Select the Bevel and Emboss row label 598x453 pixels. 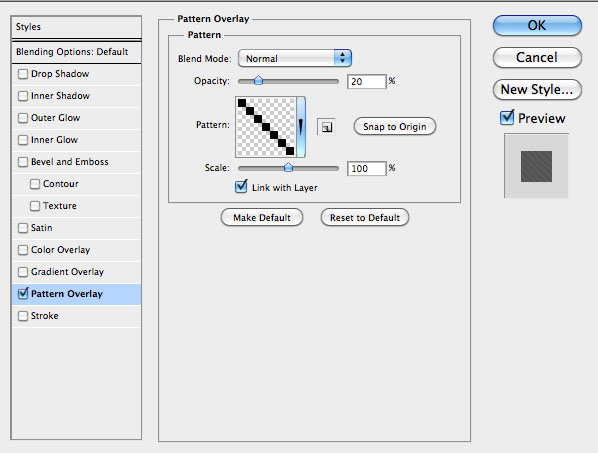pyautogui.click(x=70, y=162)
